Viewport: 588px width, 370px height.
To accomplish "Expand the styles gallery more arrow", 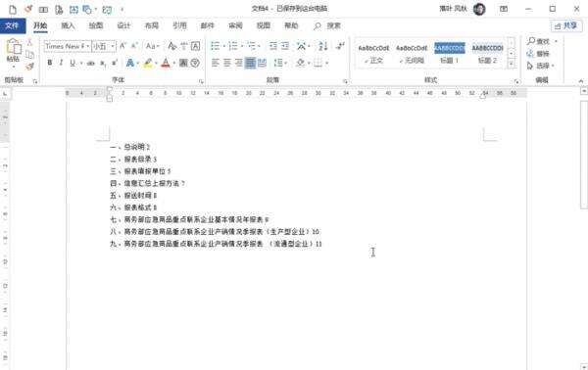I will 512,64.
